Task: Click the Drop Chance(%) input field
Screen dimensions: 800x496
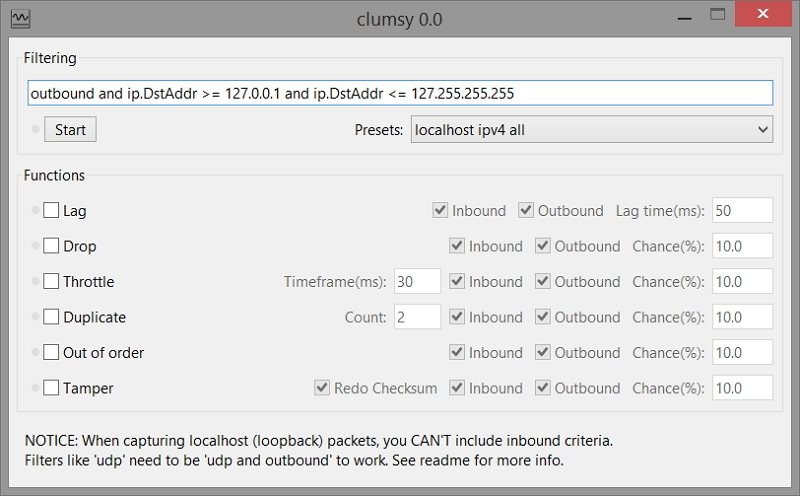Action: 742,246
